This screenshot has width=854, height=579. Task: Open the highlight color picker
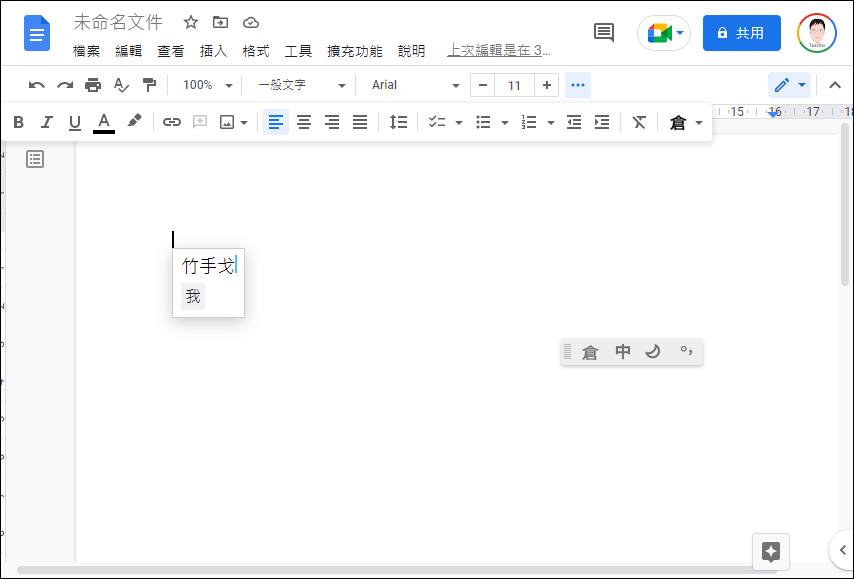[x=134, y=121]
